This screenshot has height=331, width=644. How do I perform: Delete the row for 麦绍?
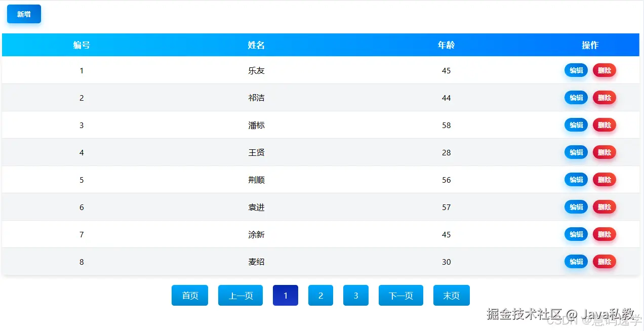pos(605,262)
